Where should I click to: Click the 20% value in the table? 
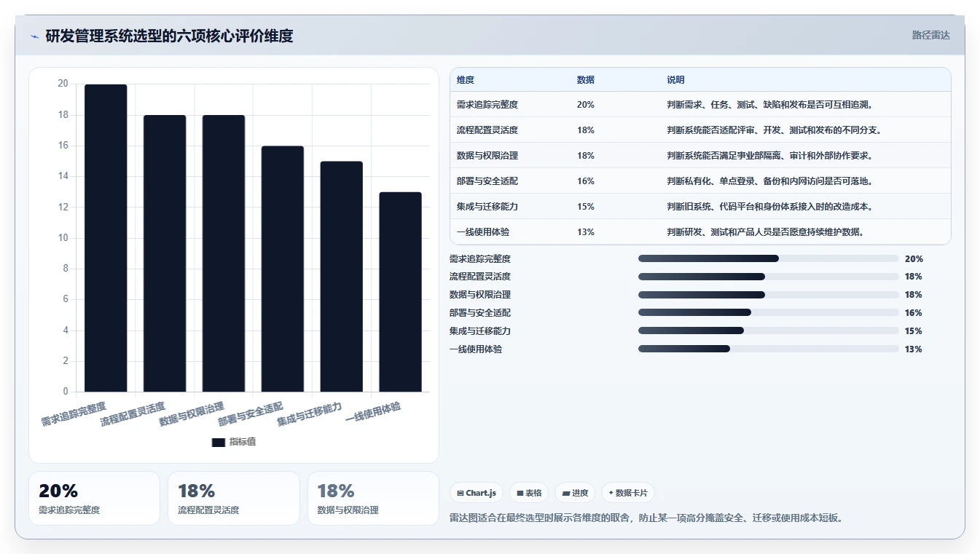[586, 104]
